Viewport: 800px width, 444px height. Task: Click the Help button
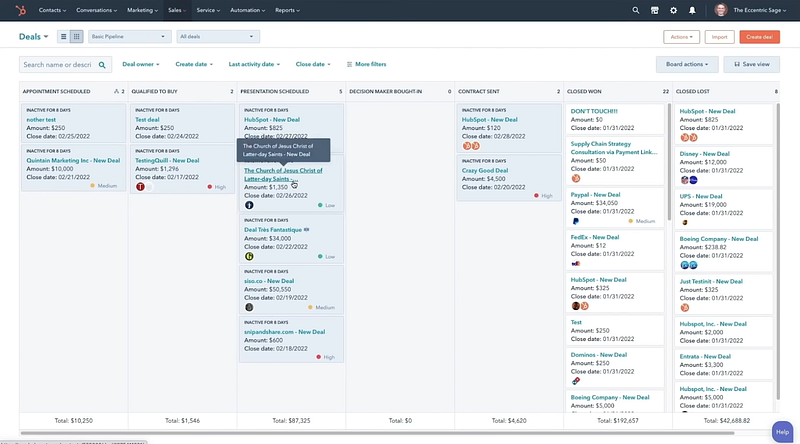[x=783, y=432]
